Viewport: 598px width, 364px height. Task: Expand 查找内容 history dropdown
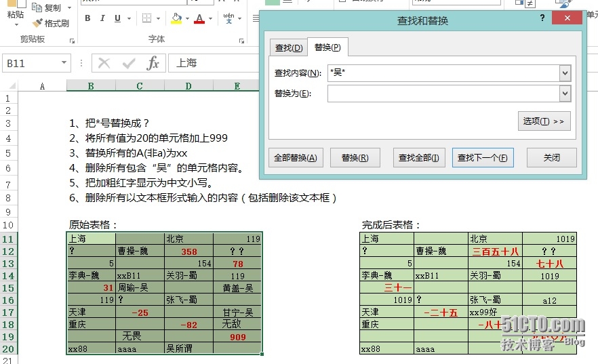click(565, 73)
